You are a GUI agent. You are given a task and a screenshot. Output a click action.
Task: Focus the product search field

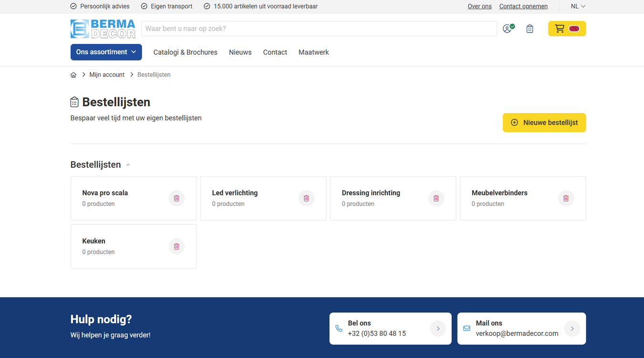319,29
